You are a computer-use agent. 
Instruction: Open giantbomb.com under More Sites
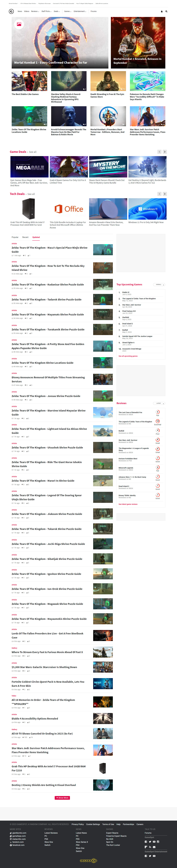tap(19, 833)
